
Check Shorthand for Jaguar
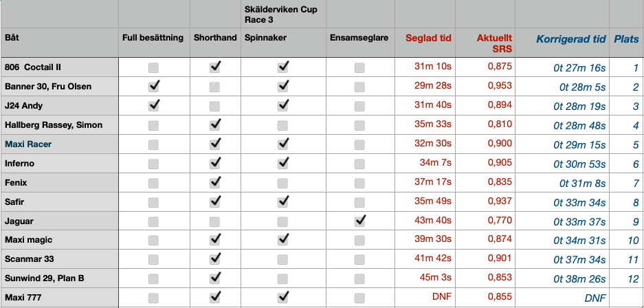click(x=215, y=221)
